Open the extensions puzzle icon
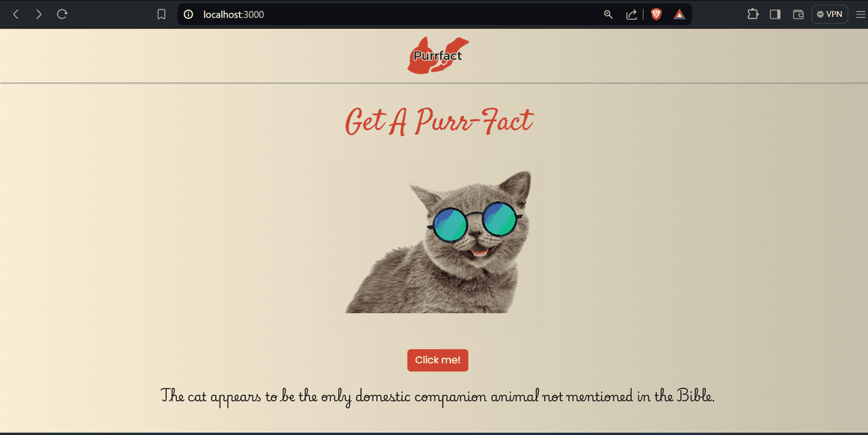The width and height of the screenshot is (868, 435). (x=753, y=14)
